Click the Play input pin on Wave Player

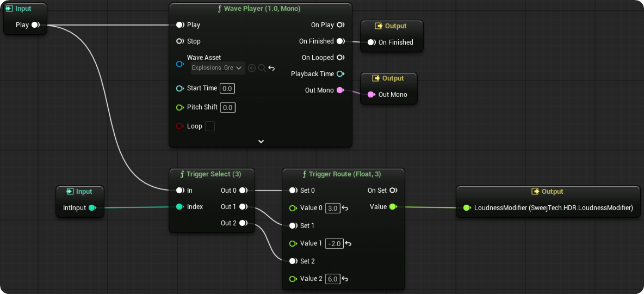[180, 24]
